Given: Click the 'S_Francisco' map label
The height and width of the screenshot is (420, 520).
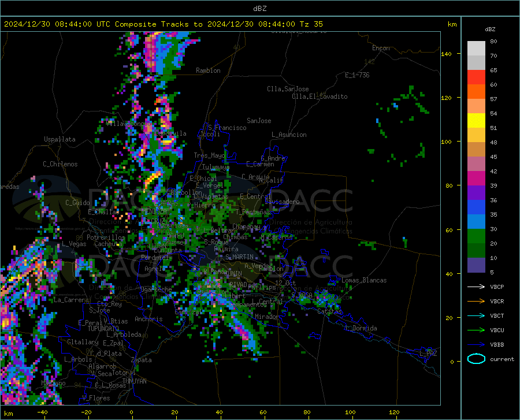Looking at the screenshot, I should 227,128.
